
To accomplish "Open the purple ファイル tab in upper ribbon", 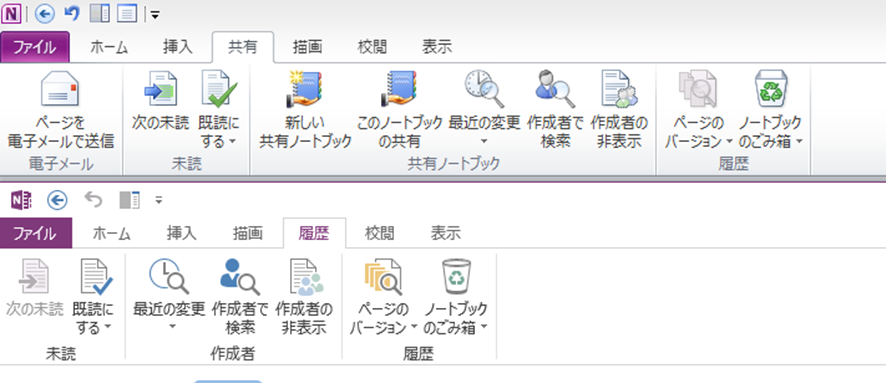I will point(35,47).
